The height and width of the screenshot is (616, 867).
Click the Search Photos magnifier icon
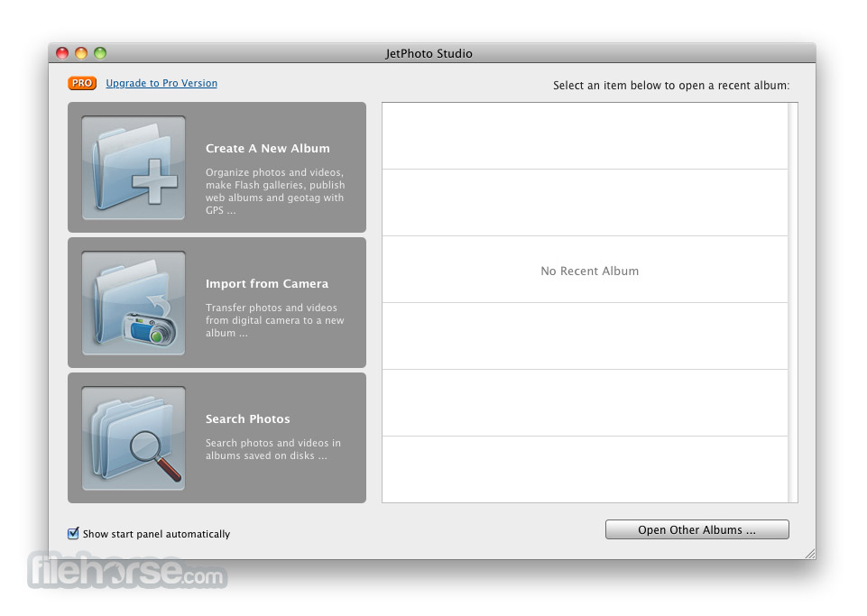coord(134,438)
